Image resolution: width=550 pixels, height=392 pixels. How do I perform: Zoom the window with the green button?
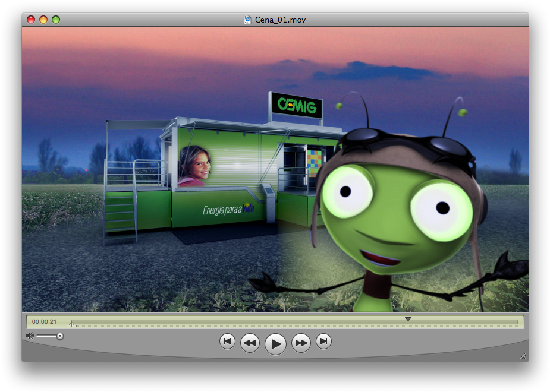click(x=56, y=20)
